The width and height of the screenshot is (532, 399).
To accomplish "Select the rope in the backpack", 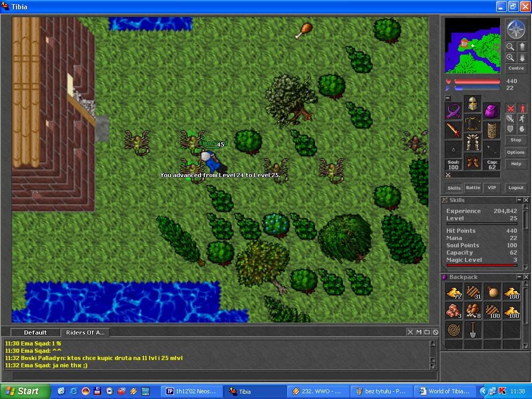I will [454, 330].
